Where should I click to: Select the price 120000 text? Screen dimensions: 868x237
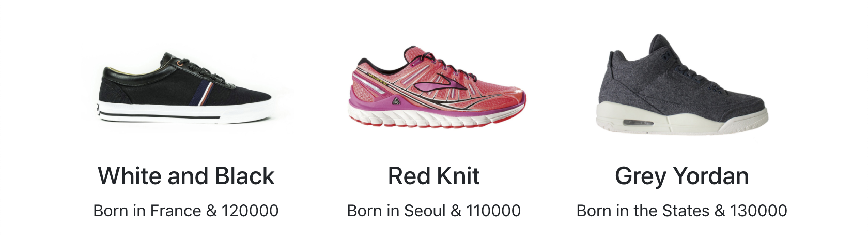250,211
